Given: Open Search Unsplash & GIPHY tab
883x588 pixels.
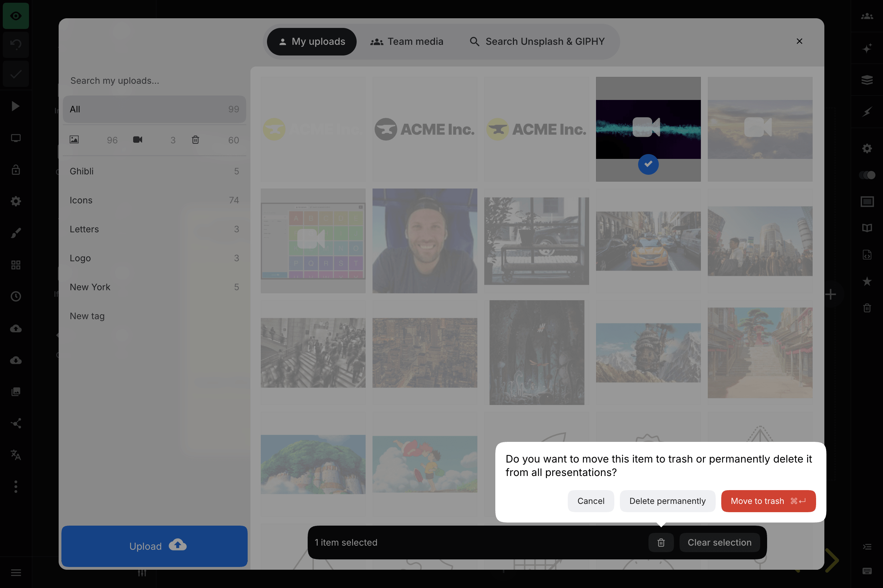Looking at the screenshot, I should 537,41.
